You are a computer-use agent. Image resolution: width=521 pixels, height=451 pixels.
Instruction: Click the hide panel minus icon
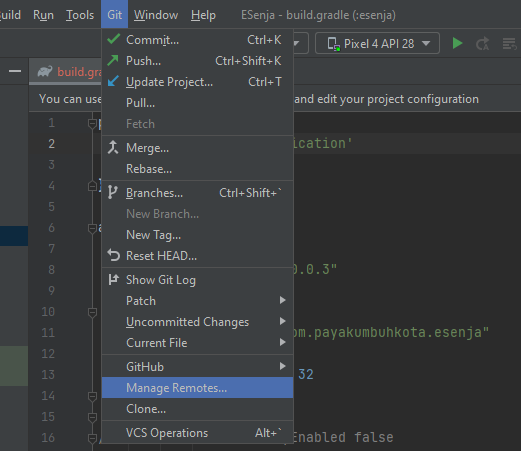coord(15,71)
